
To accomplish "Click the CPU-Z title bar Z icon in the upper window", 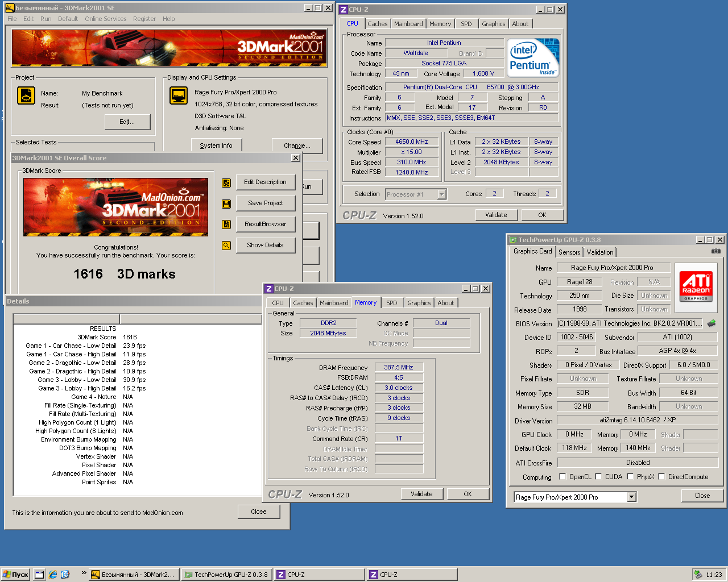I will (343, 10).
